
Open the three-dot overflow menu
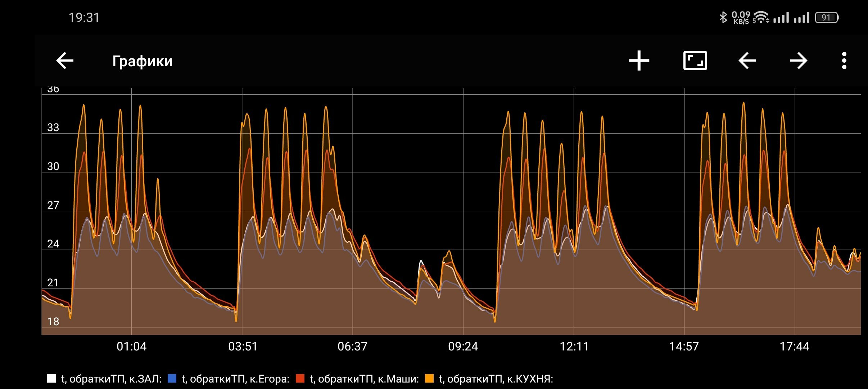844,61
